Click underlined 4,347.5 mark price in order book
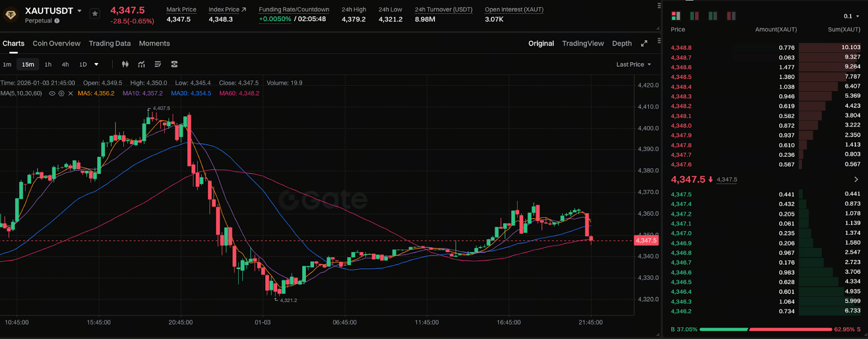The height and width of the screenshot is (339, 868). tap(727, 180)
